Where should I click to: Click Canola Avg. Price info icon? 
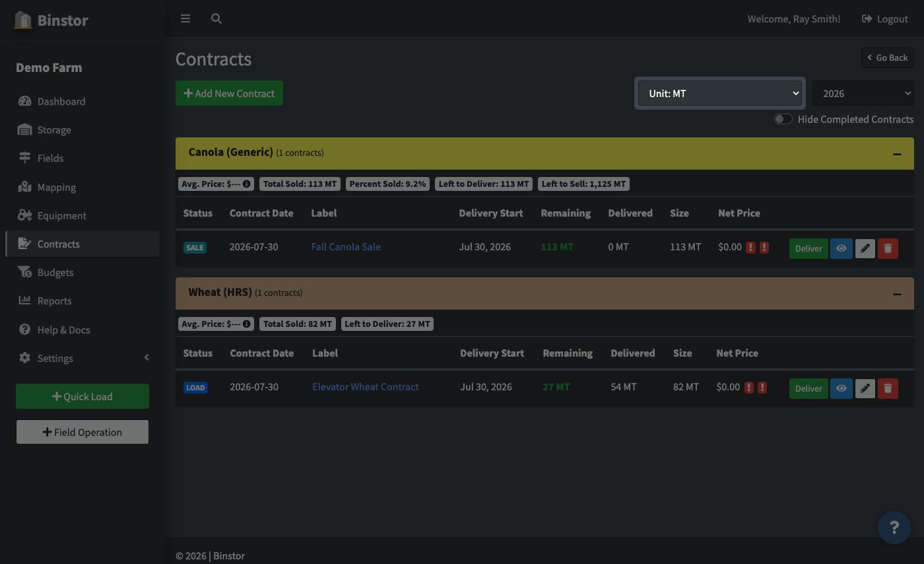tap(247, 184)
